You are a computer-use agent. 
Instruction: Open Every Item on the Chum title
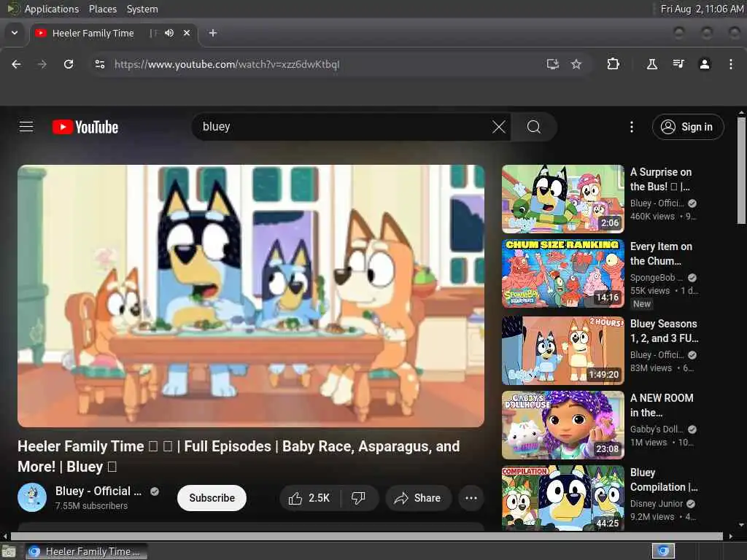click(661, 254)
